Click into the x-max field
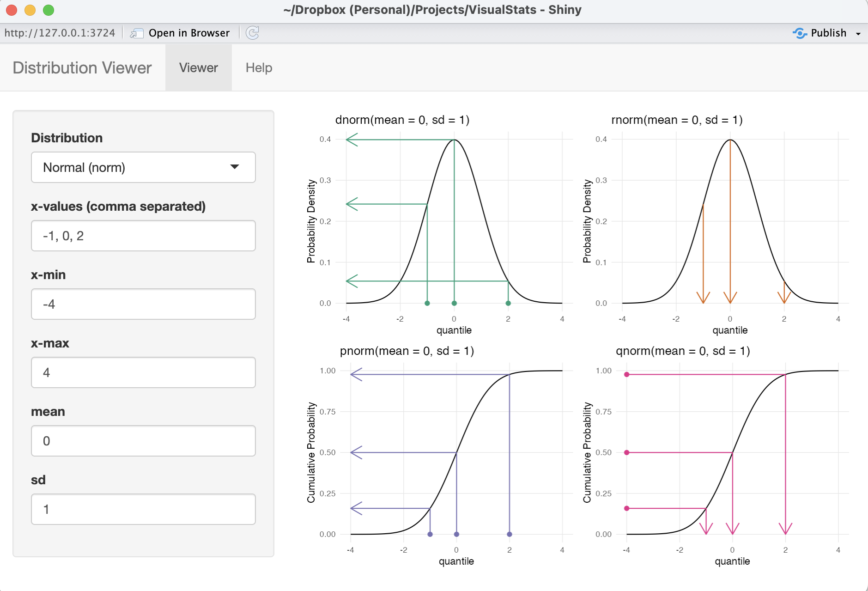Viewport: 868px width, 591px height. (143, 372)
